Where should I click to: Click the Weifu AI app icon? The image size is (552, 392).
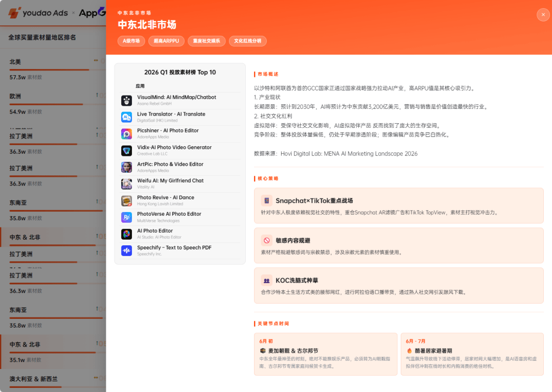tap(126, 183)
